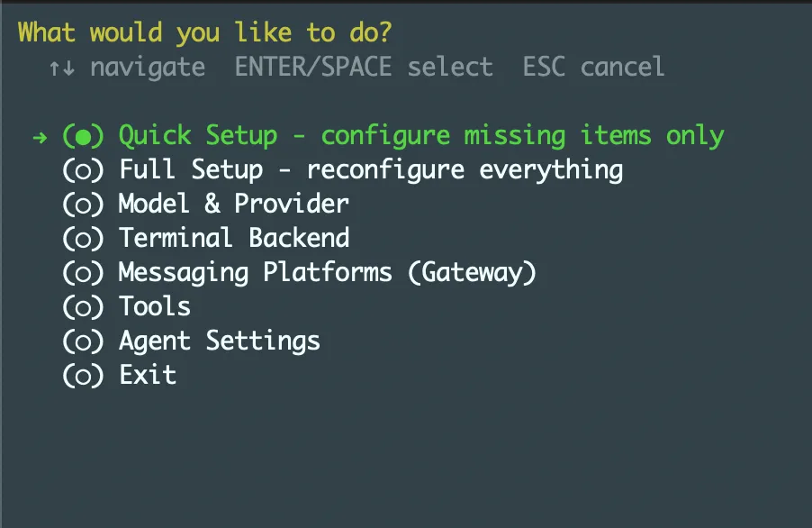
Task: Pick the Terminal Backend radio circle
Action: [84, 239]
